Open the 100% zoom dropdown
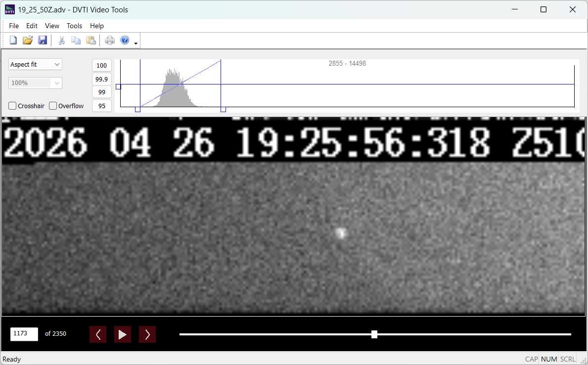 [x=35, y=83]
